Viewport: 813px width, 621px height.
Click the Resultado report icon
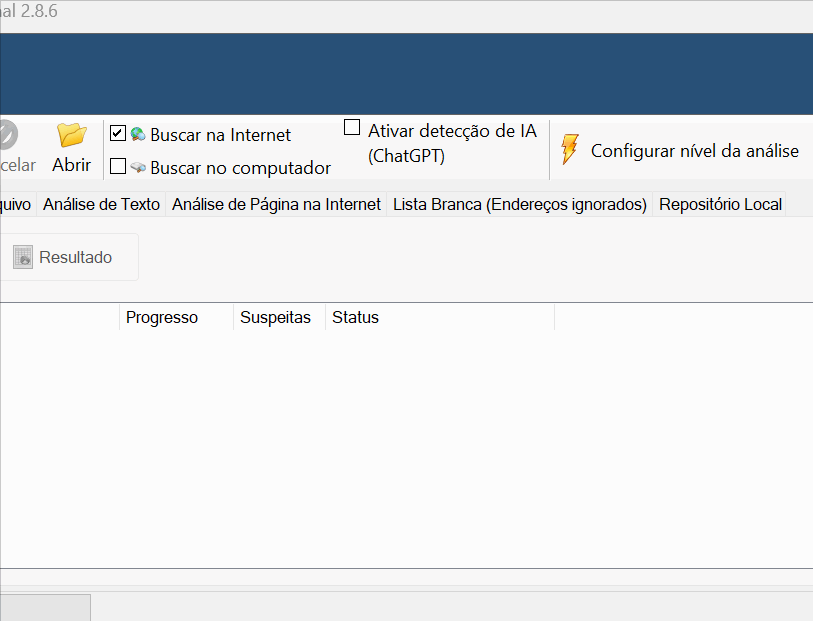(22, 256)
